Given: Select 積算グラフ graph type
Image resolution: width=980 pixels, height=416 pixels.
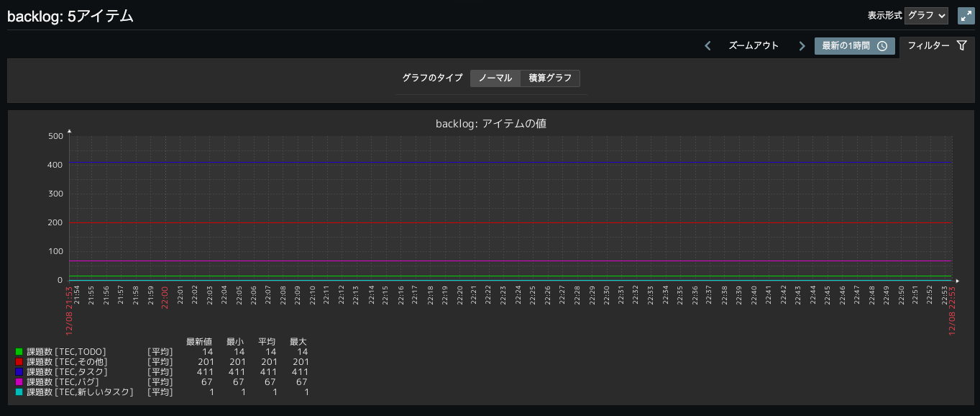Looking at the screenshot, I should (550, 78).
